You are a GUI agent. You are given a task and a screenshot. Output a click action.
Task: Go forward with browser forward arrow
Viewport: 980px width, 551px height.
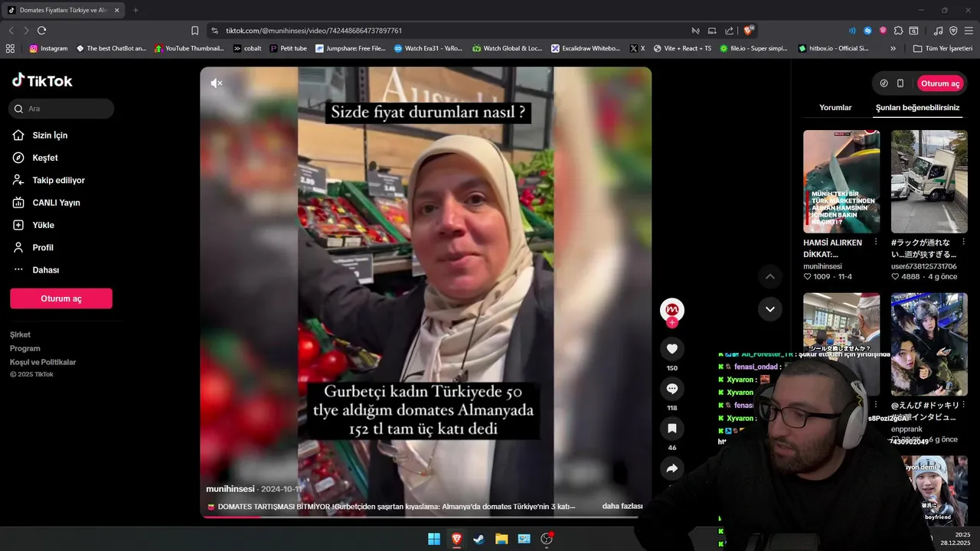(x=26, y=31)
